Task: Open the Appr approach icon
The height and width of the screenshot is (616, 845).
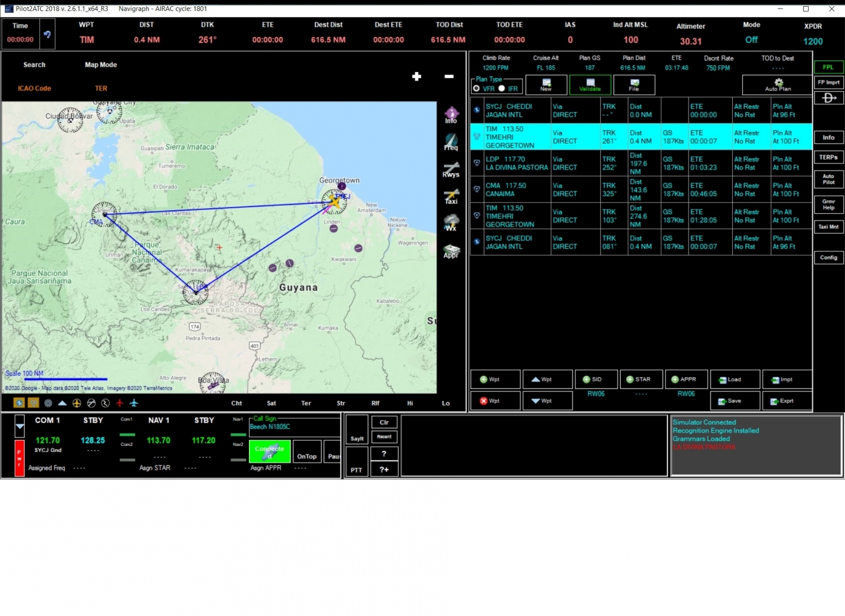Action: click(451, 250)
